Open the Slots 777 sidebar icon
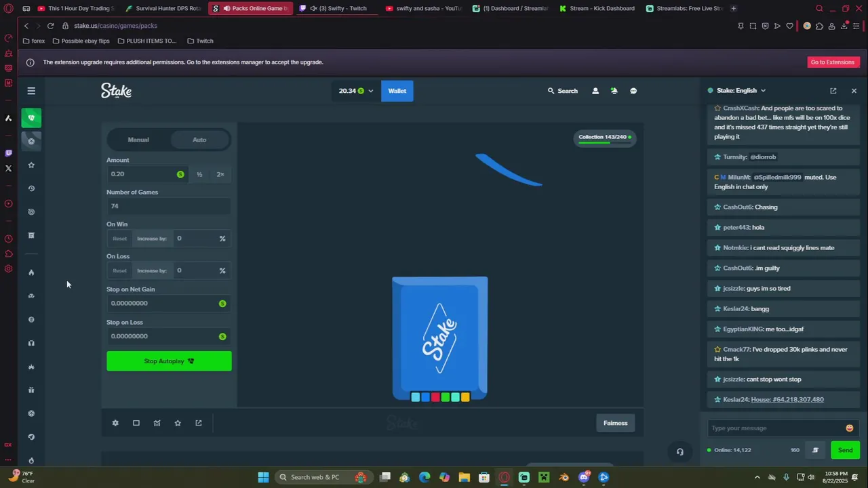The image size is (868, 488). point(31,296)
